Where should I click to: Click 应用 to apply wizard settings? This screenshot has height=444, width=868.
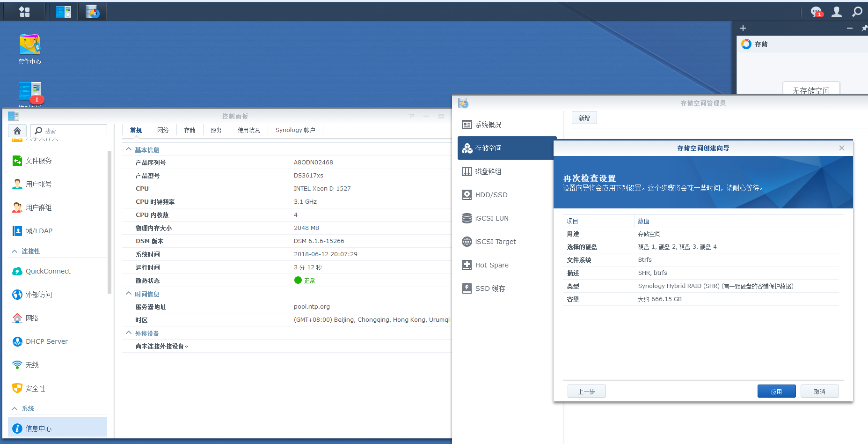click(776, 391)
